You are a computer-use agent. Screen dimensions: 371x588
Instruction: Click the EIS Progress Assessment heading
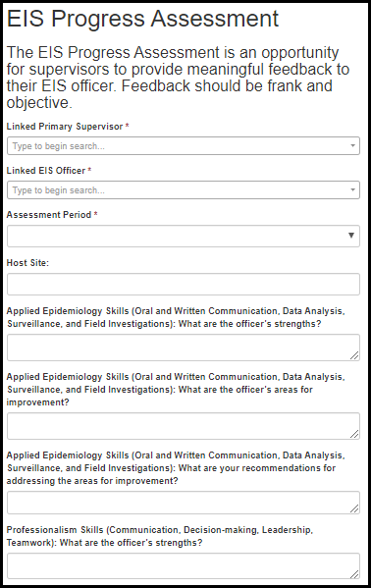point(142,19)
